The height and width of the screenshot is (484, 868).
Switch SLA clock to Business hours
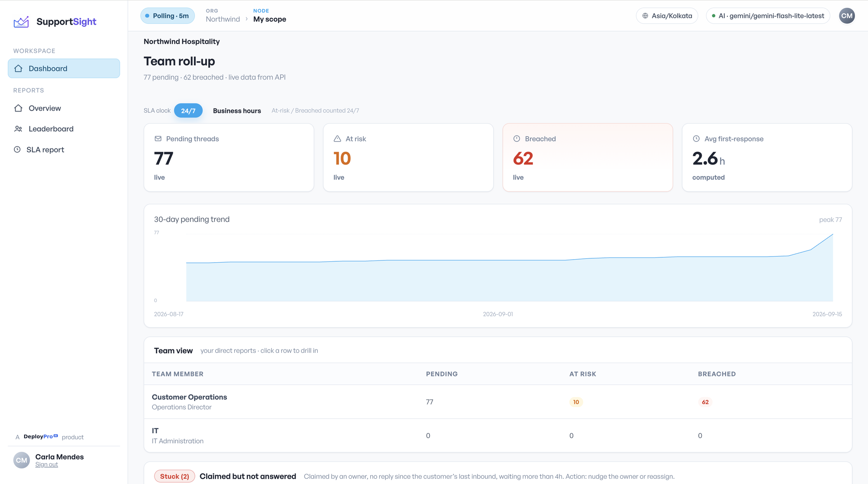click(237, 111)
